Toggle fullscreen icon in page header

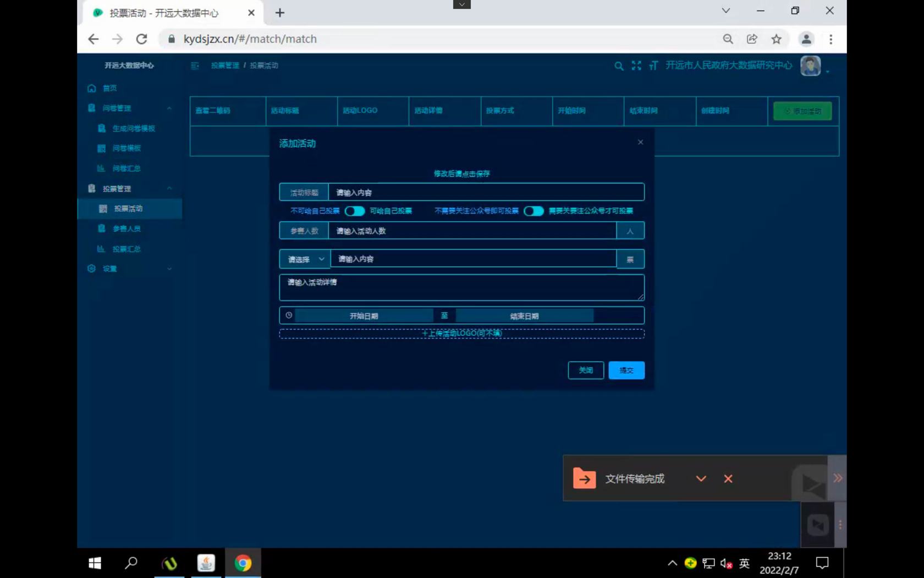[x=636, y=66]
